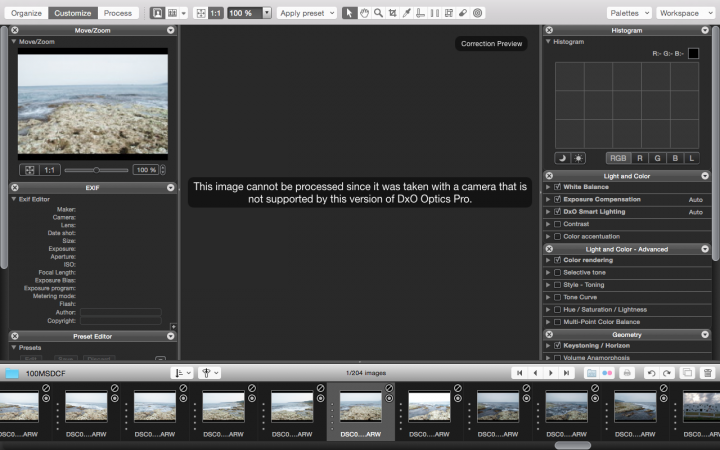Select the arrow pointer tool
Image resolution: width=720 pixels, height=450 pixels.
tap(349, 13)
